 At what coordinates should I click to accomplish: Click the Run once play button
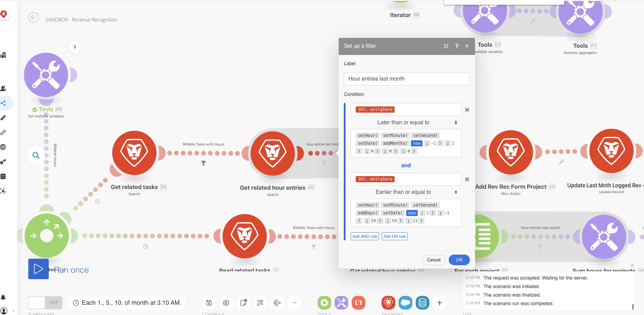[x=39, y=269]
